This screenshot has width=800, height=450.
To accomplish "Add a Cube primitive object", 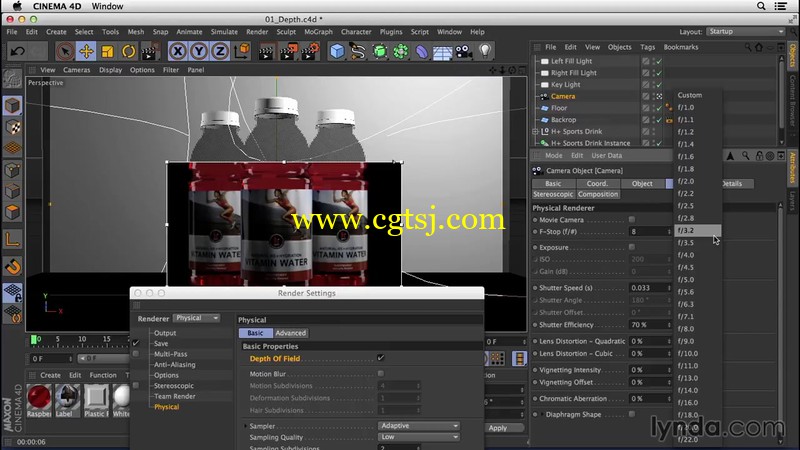I will [337, 51].
